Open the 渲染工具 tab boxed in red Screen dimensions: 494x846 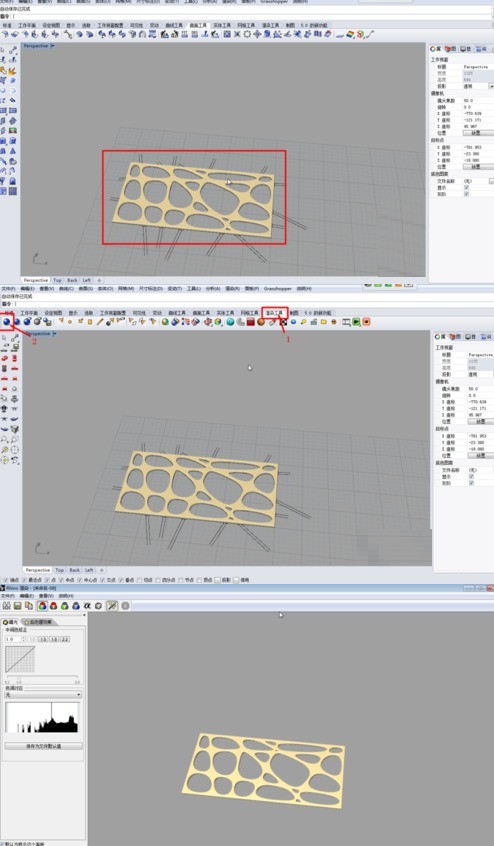click(275, 312)
